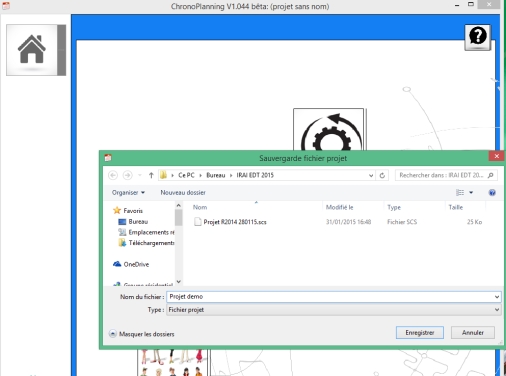Open the help question mark icon
This screenshot has width=506, height=376.
pos(478,37)
